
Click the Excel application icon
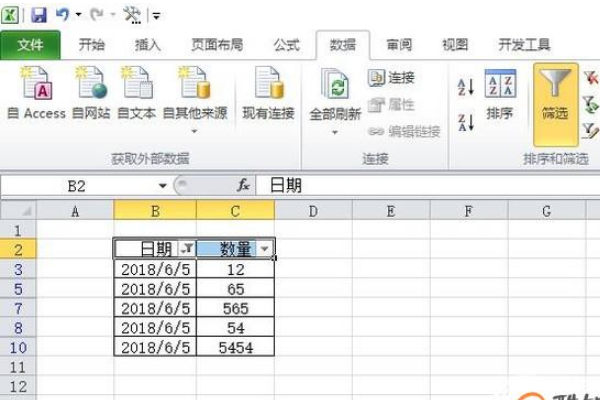10,15
